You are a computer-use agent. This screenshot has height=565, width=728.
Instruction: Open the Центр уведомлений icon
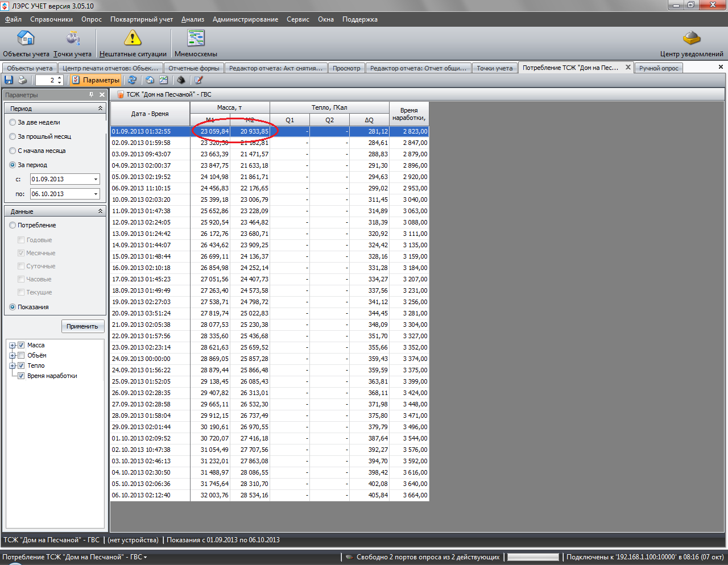tap(692, 38)
